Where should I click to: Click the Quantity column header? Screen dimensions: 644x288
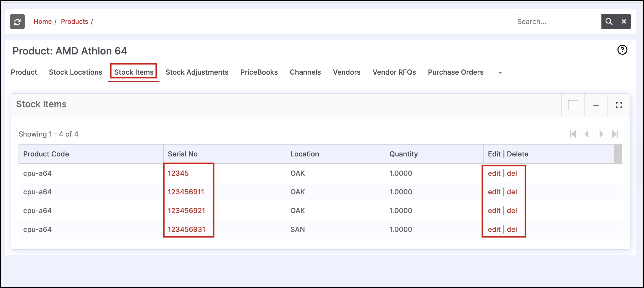coord(434,154)
